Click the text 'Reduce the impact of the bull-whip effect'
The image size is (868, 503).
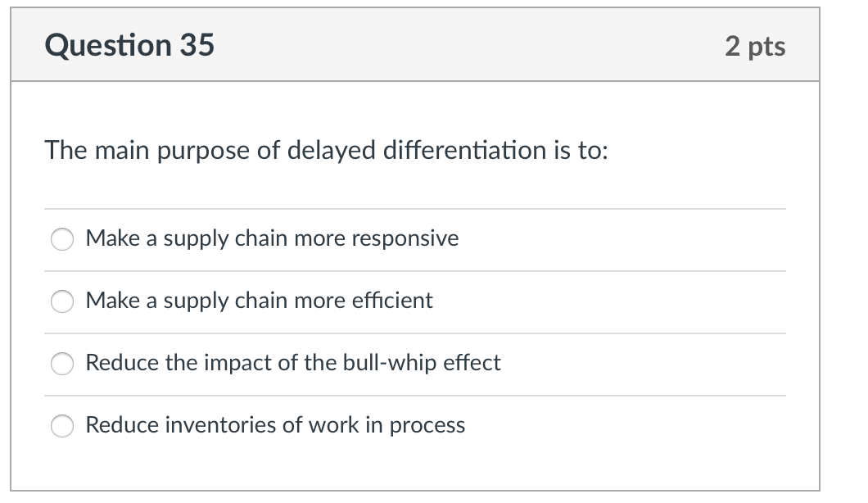pos(292,363)
